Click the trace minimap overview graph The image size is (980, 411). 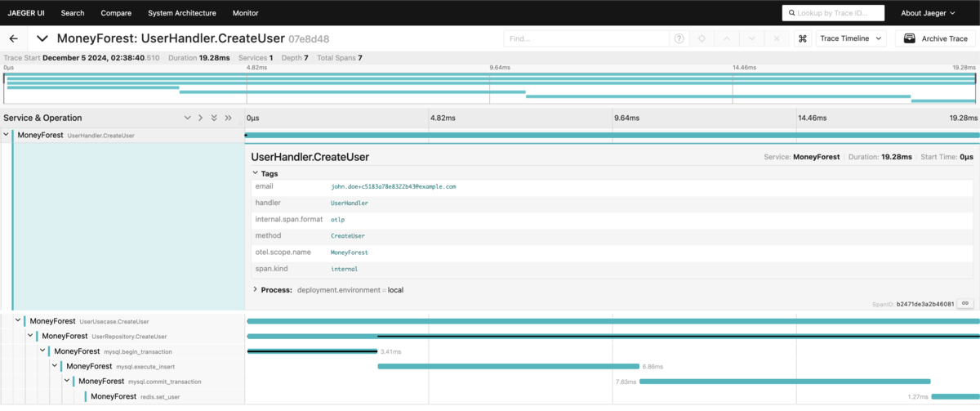point(490,88)
